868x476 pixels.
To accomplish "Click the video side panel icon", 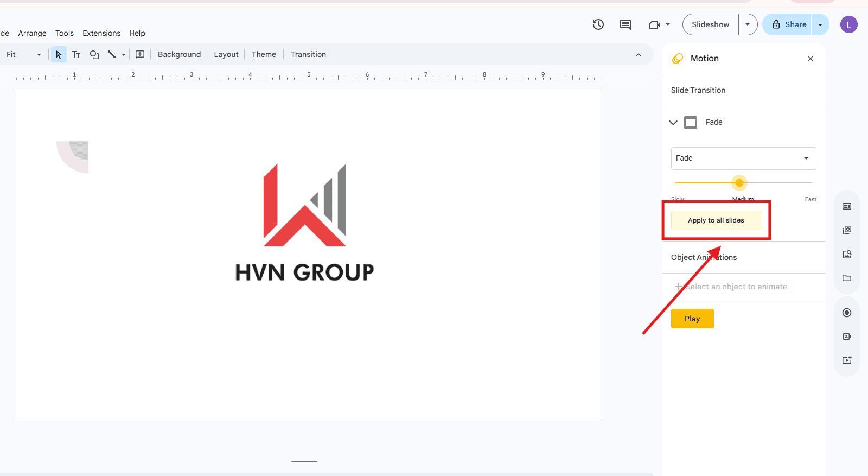I will [847, 337].
